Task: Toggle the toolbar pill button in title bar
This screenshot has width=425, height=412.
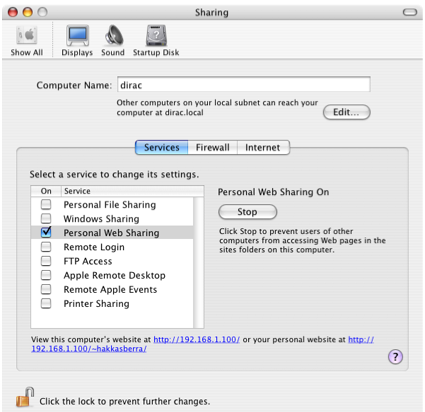Action: click(x=410, y=12)
